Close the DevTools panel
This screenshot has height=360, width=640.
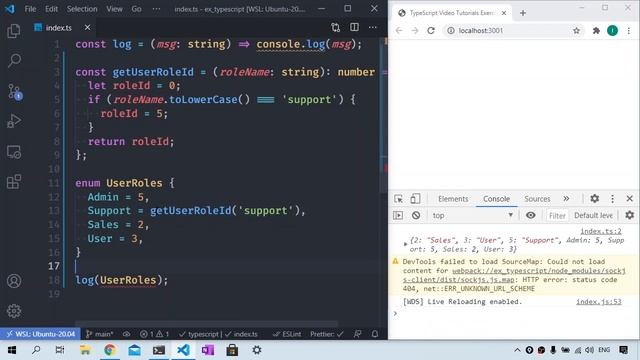(629, 199)
